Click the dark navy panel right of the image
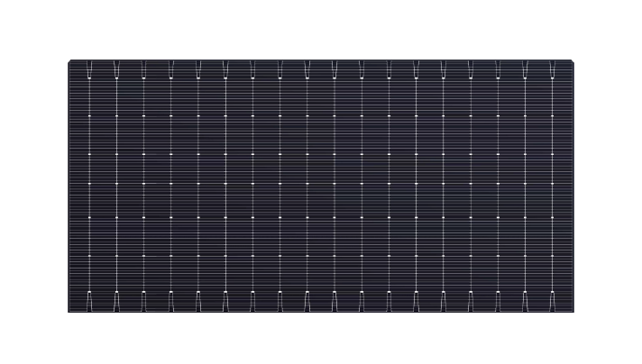The height and width of the screenshot is (364, 642). tap(607, 187)
